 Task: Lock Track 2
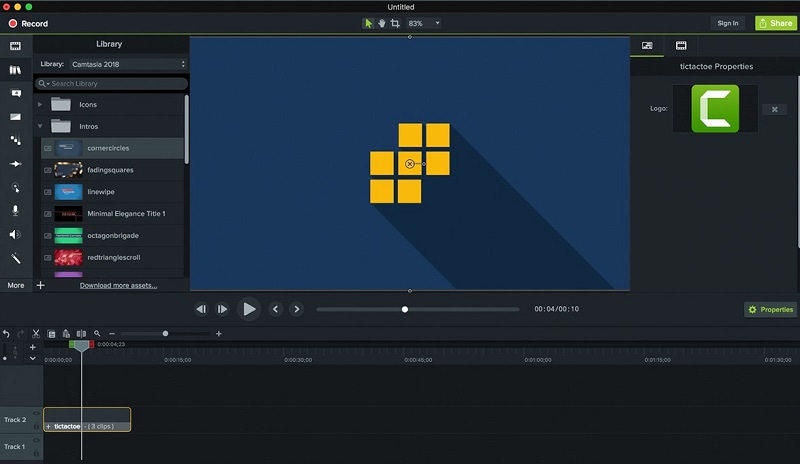point(36,426)
